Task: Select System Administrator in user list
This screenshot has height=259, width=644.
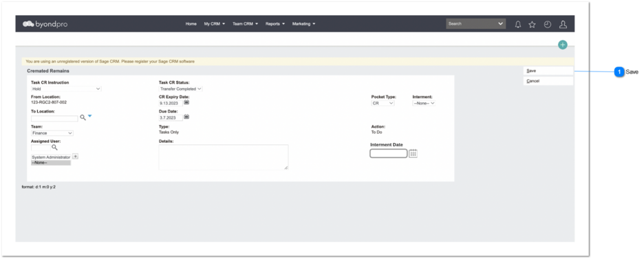Action: point(51,157)
